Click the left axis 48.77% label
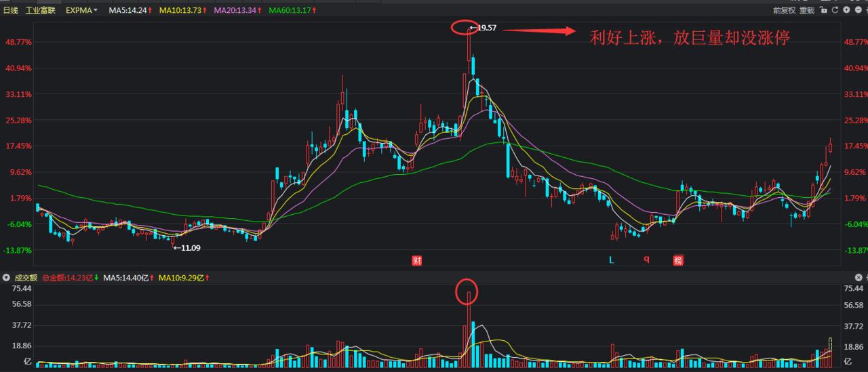Screen dimensions: 868x372 pyautogui.click(x=18, y=42)
